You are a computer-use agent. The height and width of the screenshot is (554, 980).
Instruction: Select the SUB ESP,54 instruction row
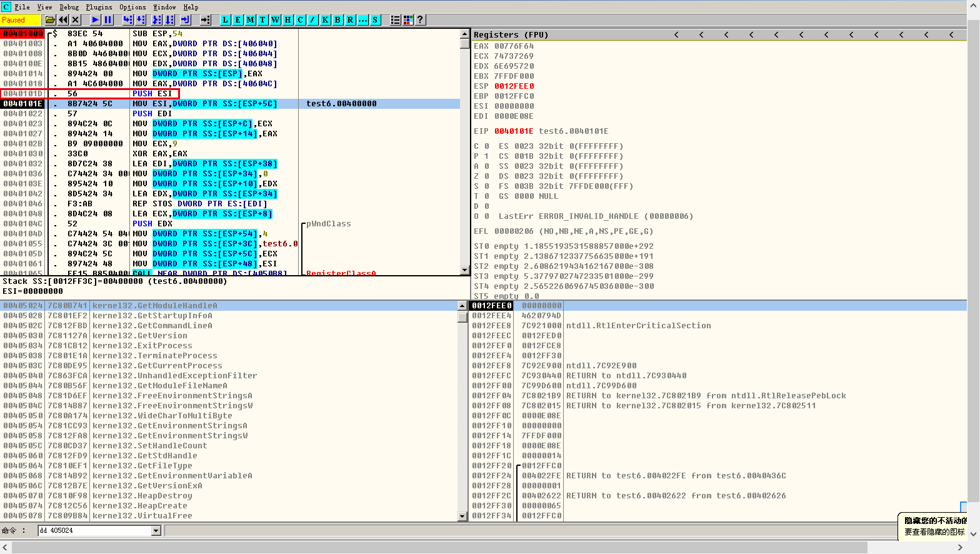click(x=230, y=34)
